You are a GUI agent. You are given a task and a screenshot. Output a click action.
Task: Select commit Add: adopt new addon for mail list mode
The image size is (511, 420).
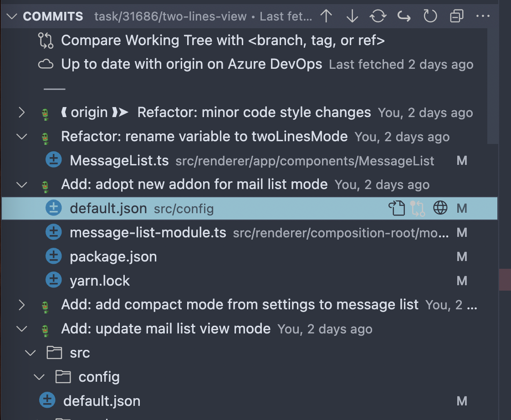[x=194, y=184]
